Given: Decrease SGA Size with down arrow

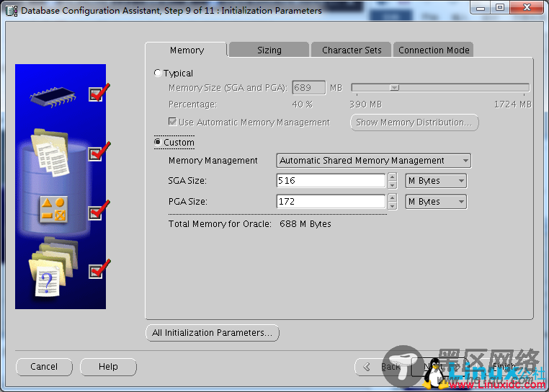Looking at the screenshot, I should pyautogui.click(x=393, y=185).
